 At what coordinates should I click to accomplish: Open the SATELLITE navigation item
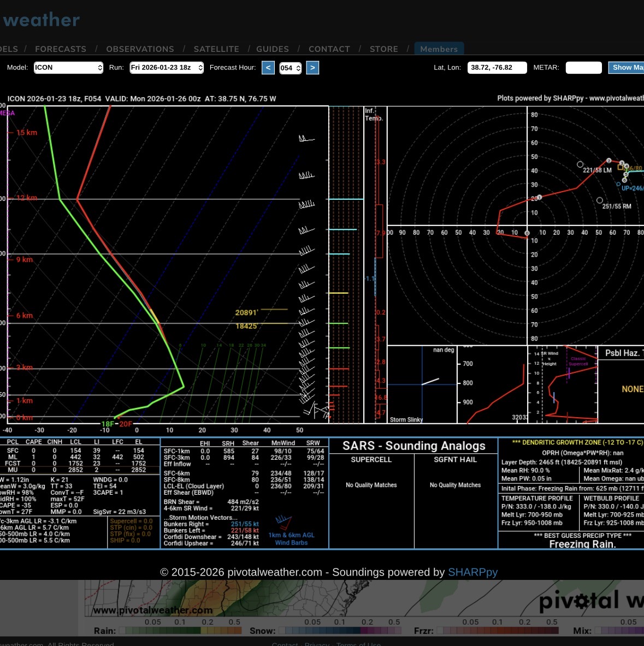(x=216, y=49)
